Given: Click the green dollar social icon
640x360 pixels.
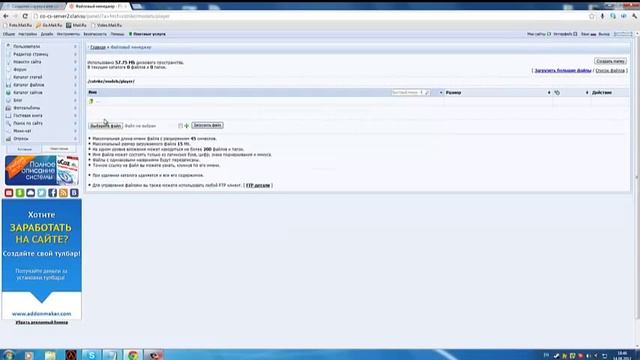Looking at the screenshot, I should [20, 193].
